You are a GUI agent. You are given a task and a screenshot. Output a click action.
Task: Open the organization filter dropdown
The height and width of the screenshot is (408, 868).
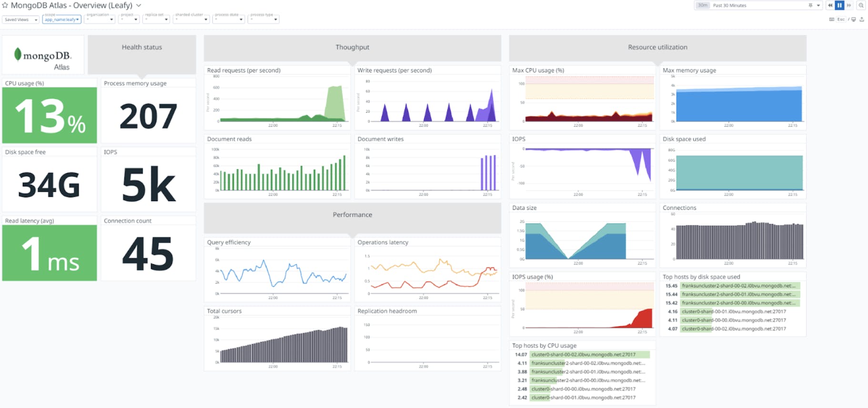(100, 19)
